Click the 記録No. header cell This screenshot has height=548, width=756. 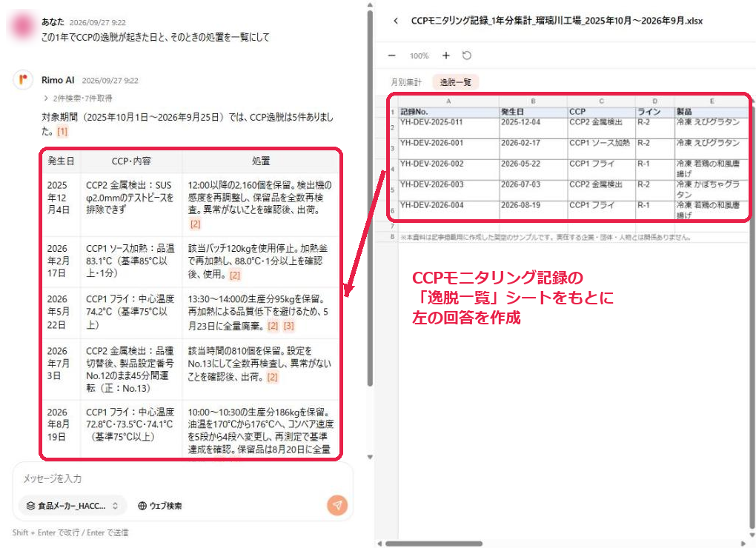click(449, 112)
